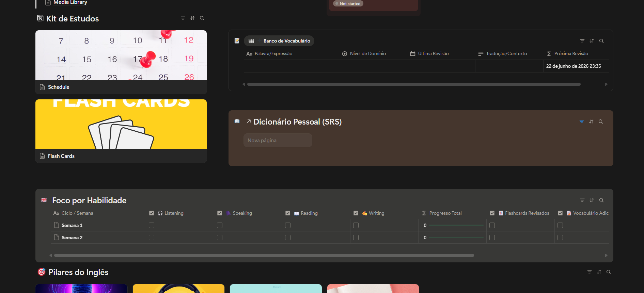Click the target icon beside Pilares do Inglês
The width and height of the screenshot is (644, 293).
[42, 272]
